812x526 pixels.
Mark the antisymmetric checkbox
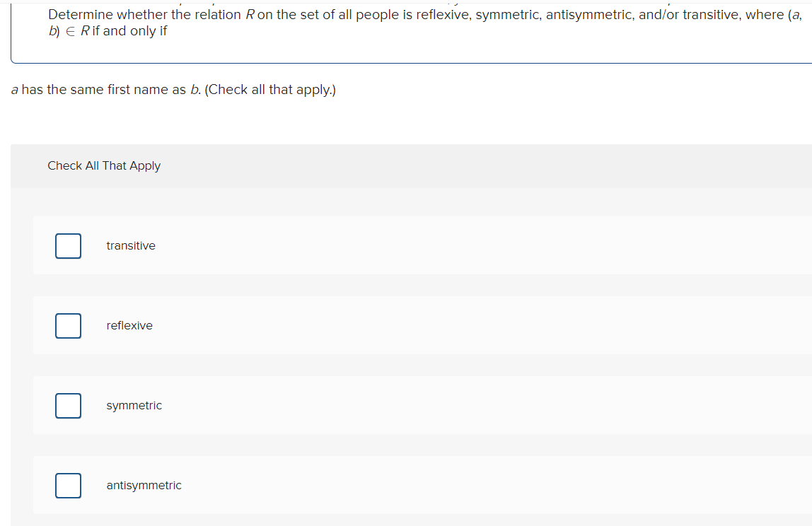[68, 485]
